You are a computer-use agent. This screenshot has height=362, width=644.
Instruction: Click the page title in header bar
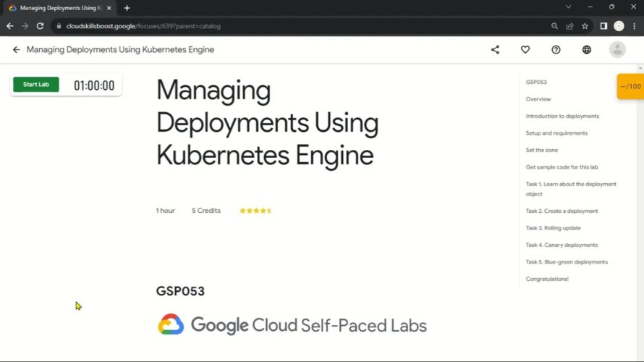pyautogui.click(x=120, y=50)
